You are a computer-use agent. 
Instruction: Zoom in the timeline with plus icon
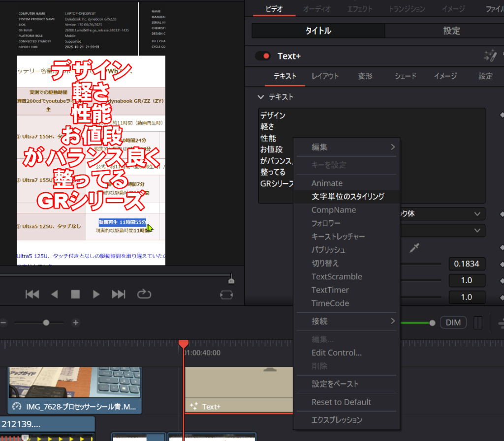click(75, 323)
